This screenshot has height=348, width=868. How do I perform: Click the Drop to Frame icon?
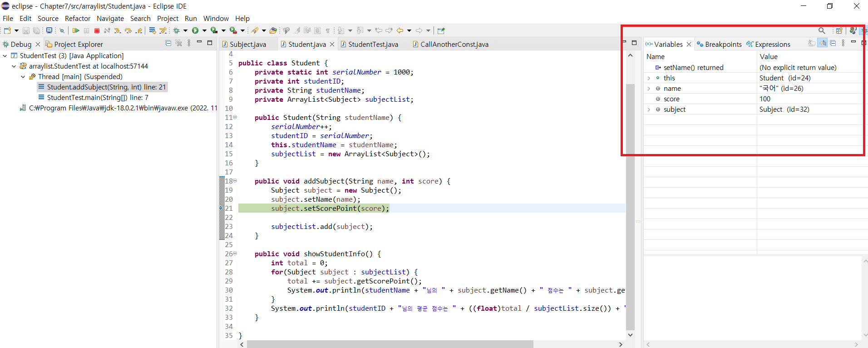coord(153,30)
